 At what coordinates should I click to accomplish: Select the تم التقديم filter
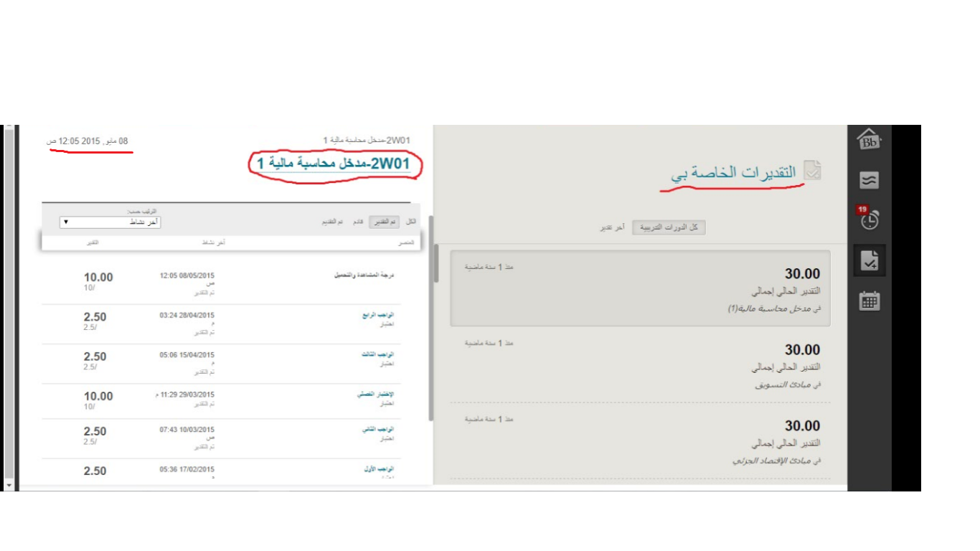pyautogui.click(x=331, y=222)
